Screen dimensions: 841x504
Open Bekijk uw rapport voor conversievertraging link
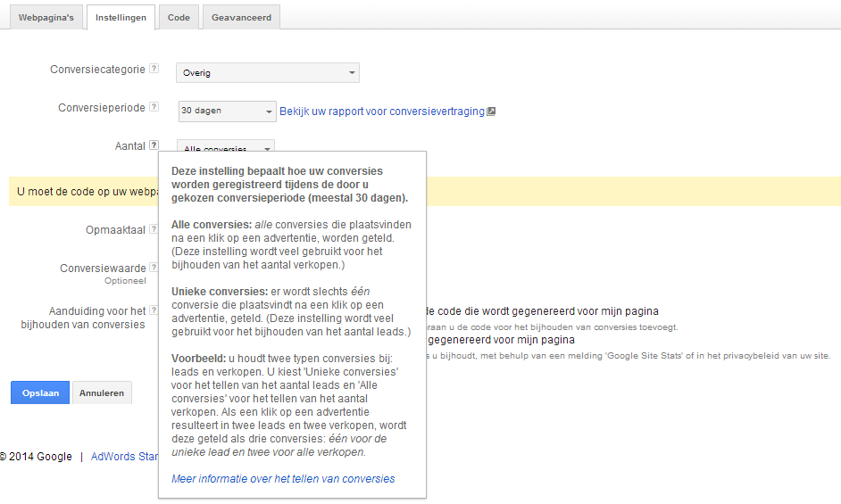coord(381,112)
